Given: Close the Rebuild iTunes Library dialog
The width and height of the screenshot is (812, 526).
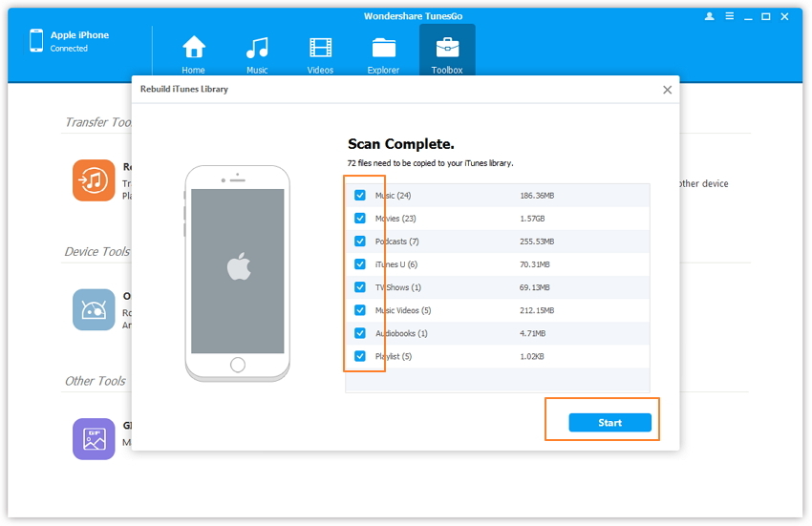Looking at the screenshot, I should click(x=667, y=90).
